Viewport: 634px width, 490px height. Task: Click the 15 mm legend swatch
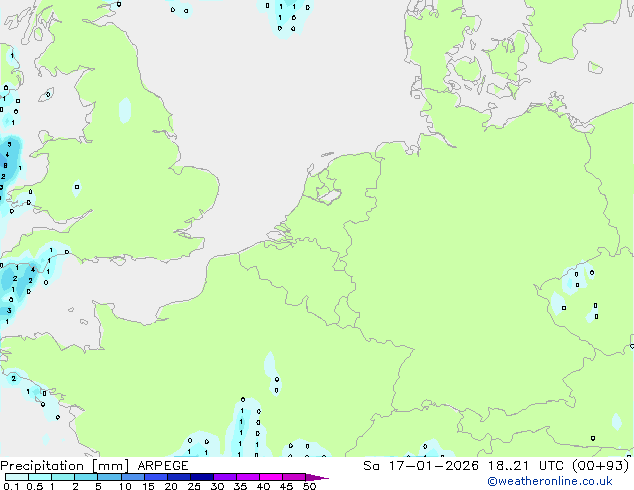coord(156,477)
